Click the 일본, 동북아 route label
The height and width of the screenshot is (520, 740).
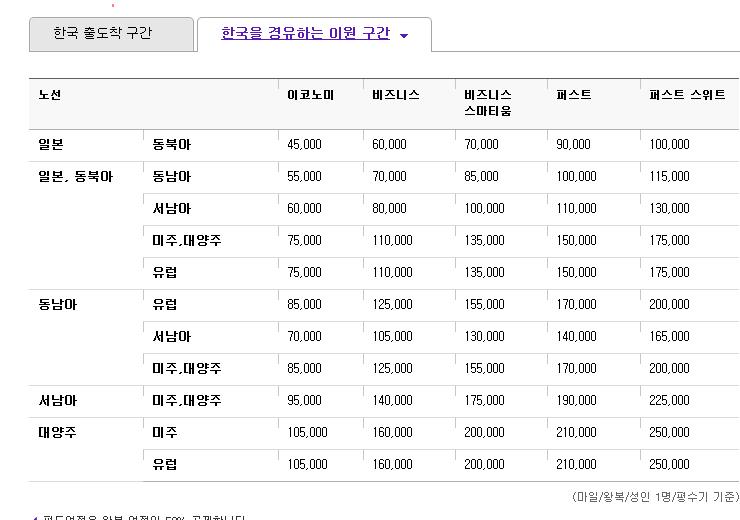tap(76, 176)
